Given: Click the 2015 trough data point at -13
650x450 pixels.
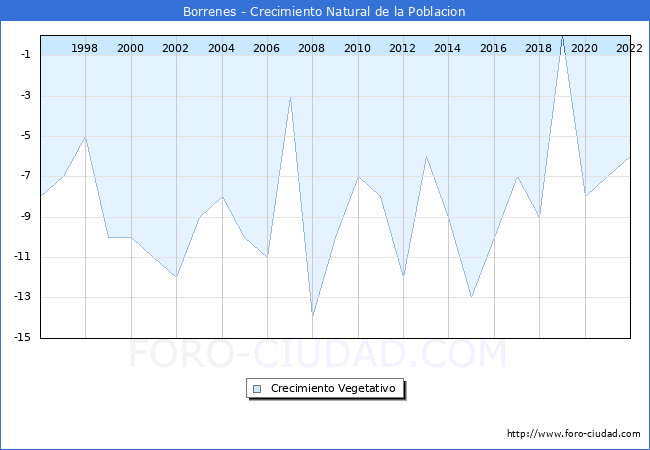Looking at the screenshot, I should click(471, 297).
